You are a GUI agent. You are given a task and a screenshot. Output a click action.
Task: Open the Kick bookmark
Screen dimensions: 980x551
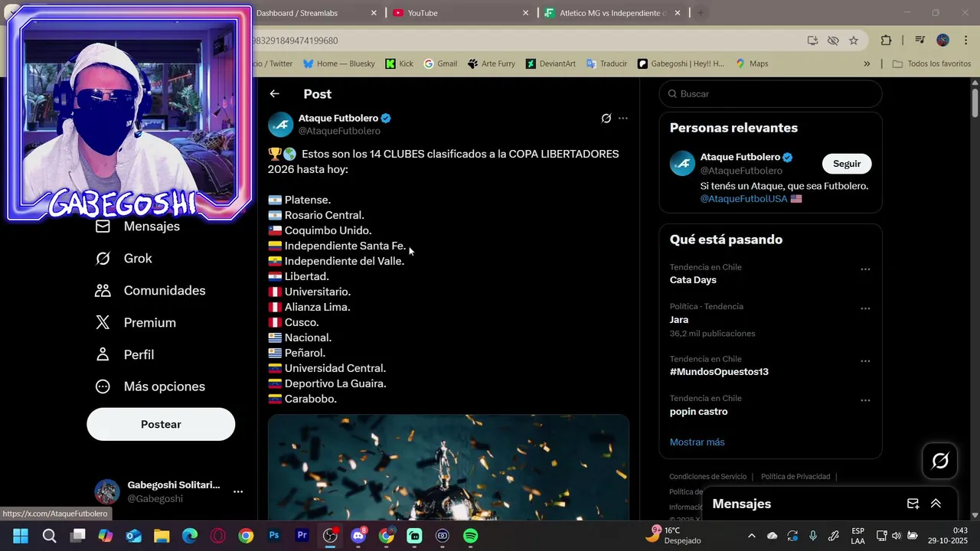[399, 64]
